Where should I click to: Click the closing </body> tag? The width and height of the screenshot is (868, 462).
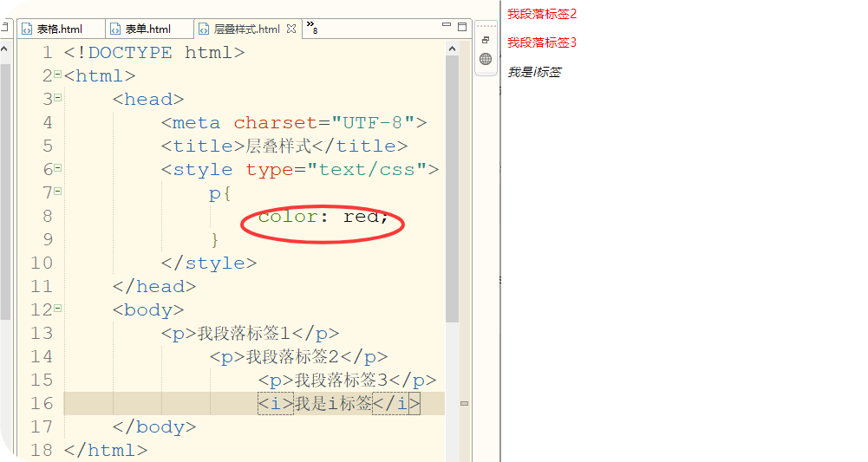coord(154,426)
